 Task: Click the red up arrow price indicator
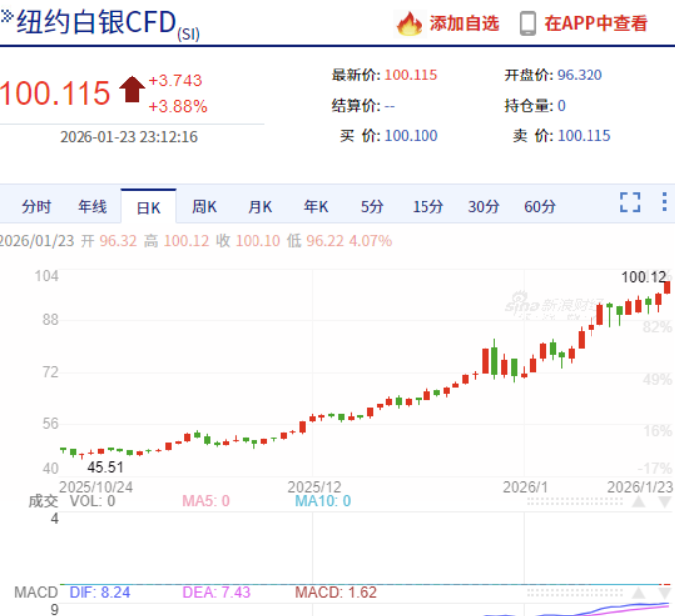[131, 90]
